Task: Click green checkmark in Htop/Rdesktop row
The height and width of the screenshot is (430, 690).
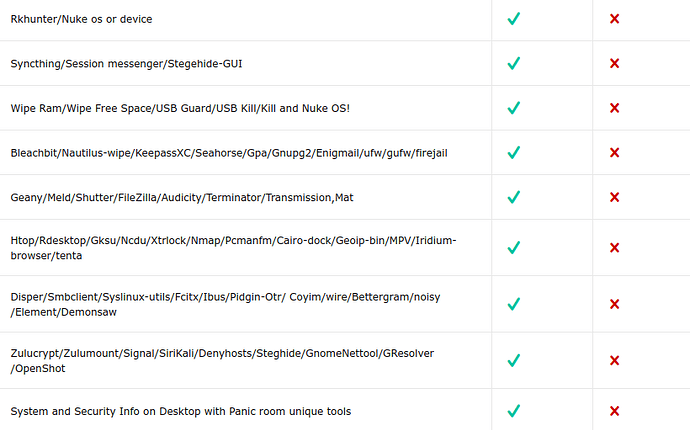Action: (514, 248)
